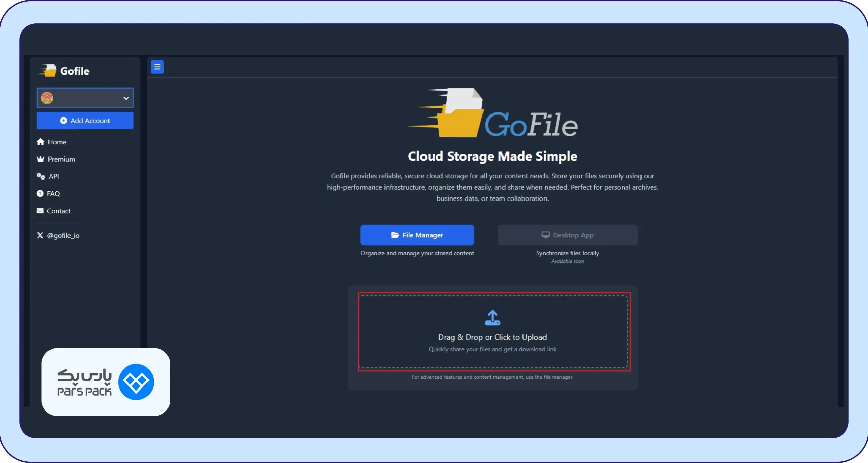This screenshot has height=463, width=868.
Task: Click the folder icon in the File Manager button
Action: click(395, 235)
